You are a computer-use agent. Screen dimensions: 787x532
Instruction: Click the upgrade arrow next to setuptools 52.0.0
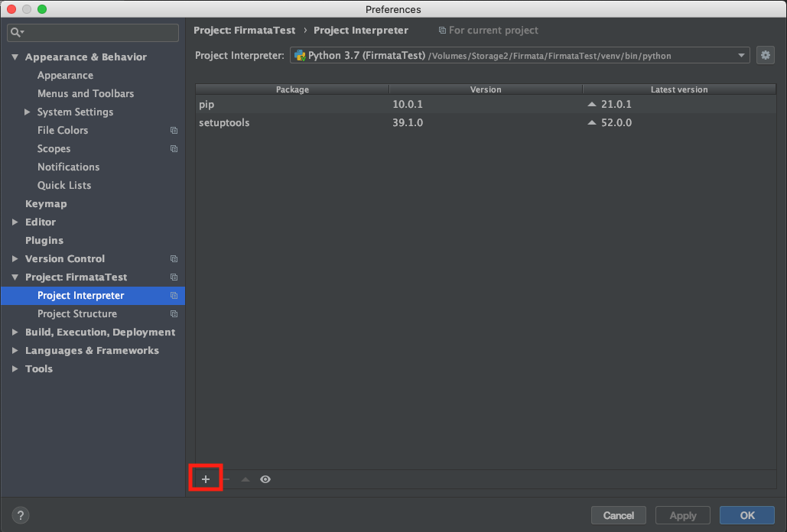coord(592,122)
